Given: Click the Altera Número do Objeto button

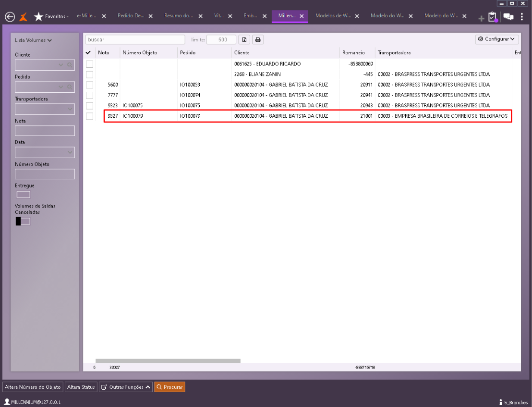Looking at the screenshot, I should 33,387.
